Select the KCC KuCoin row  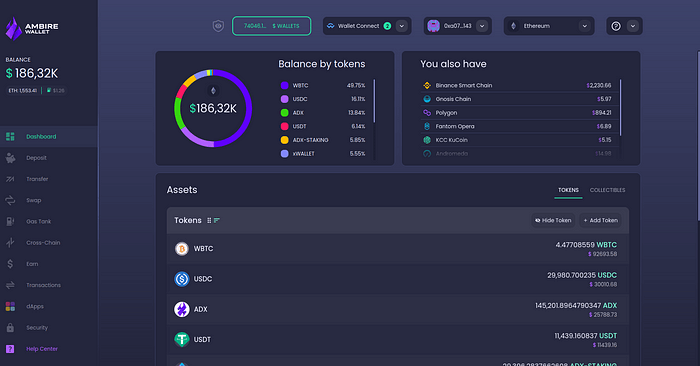[520, 140]
